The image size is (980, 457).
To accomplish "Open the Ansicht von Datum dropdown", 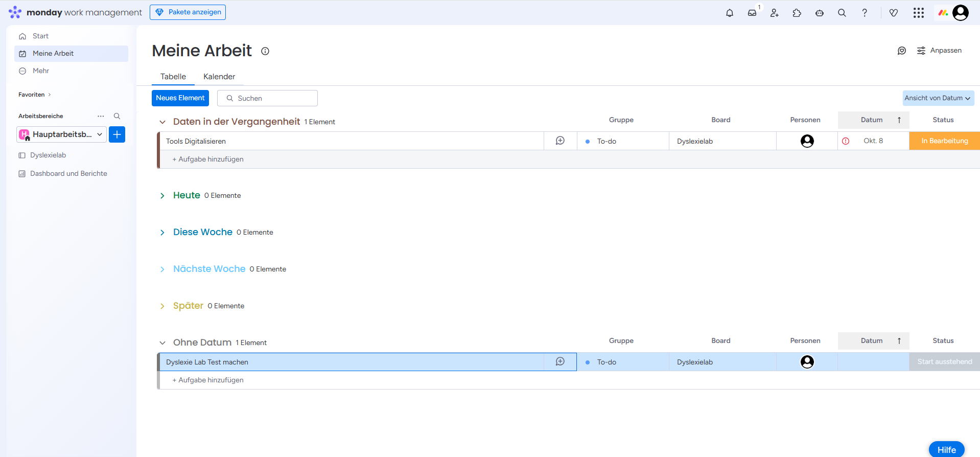I will click(x=938, y=98).
